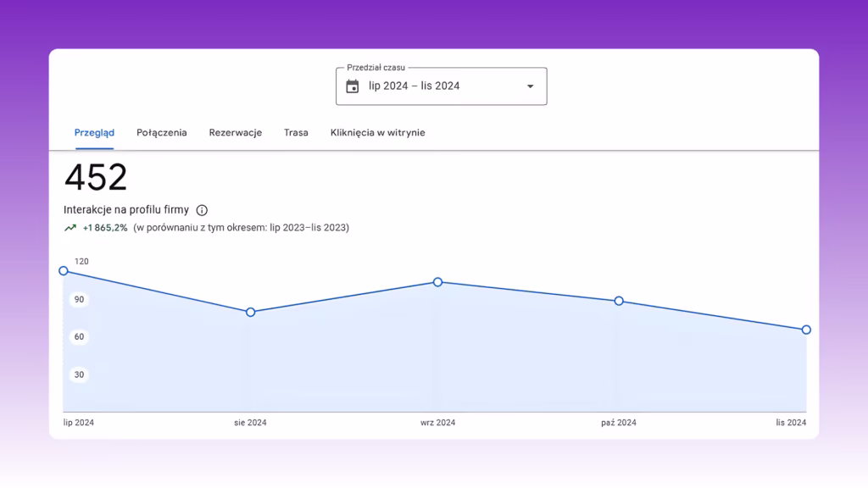Click the wrz 2024 axis label

[438, 423]
